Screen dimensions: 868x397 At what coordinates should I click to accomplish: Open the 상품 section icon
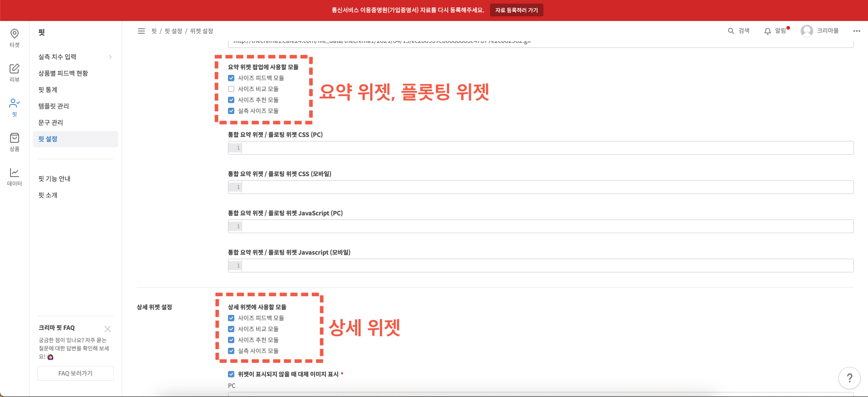(15, 138)
